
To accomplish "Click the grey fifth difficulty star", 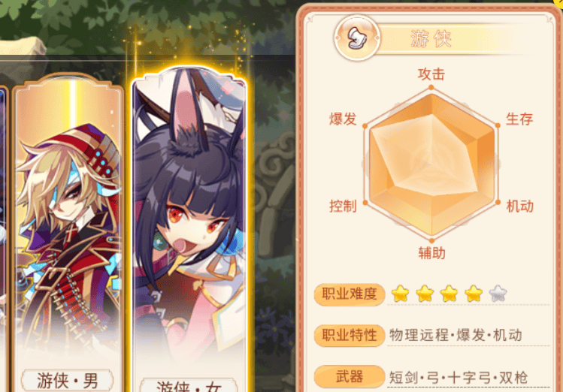I will 498,294.
